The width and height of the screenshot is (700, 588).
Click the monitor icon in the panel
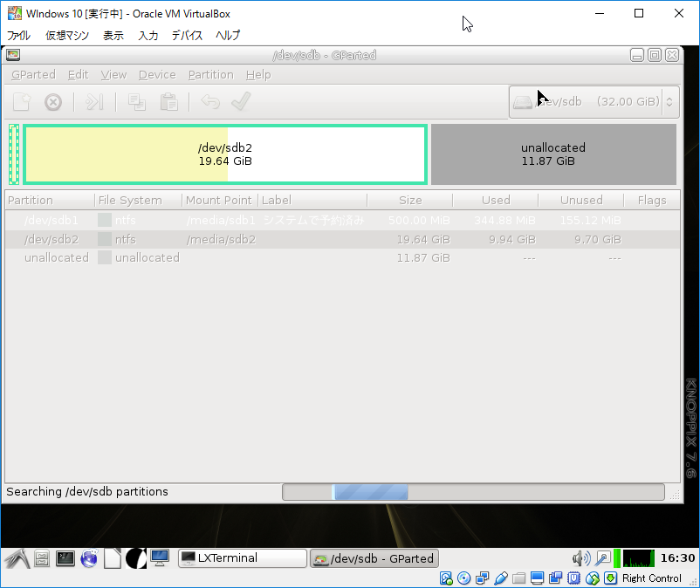160,558
